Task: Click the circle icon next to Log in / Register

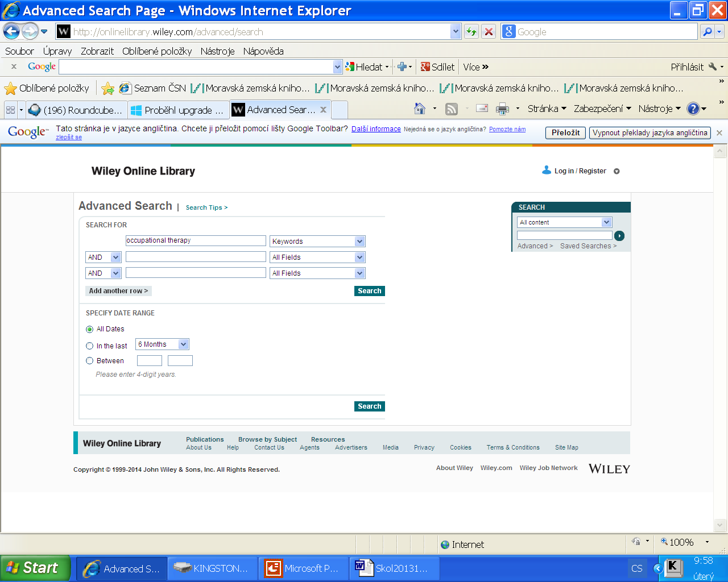Action: 617,171
